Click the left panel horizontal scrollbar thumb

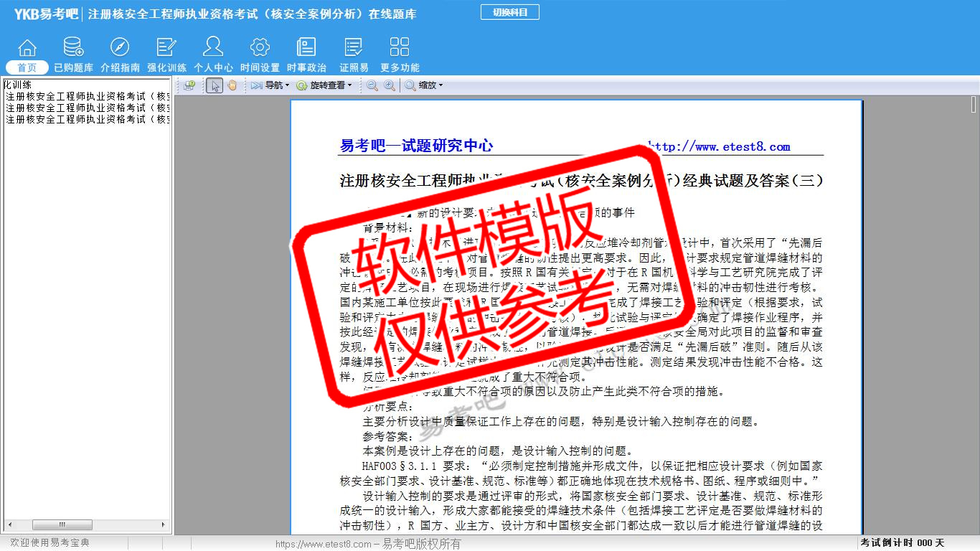pyautogui.click(x=62, y=525)
